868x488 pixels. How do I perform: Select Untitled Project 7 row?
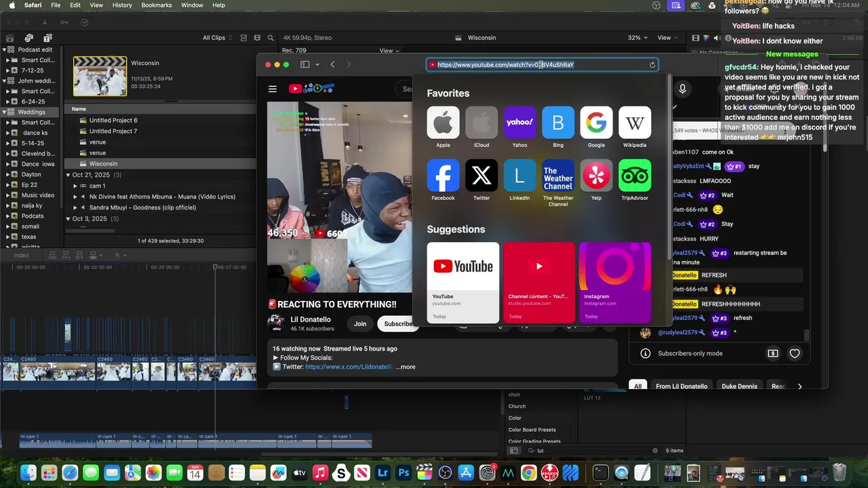point(160,131)
